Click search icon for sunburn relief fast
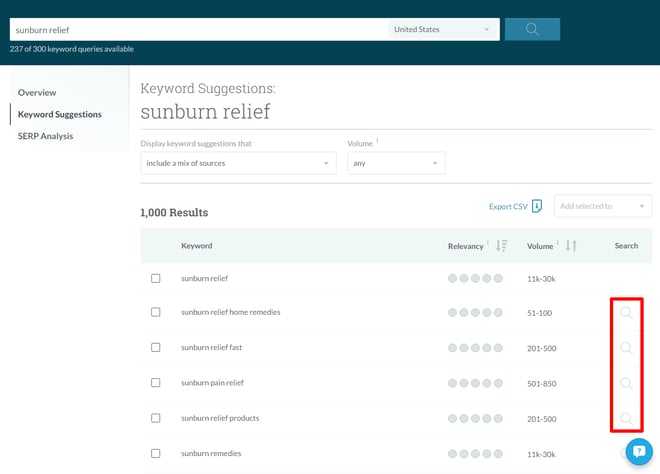Screen dimensions: 660x474 626,348
